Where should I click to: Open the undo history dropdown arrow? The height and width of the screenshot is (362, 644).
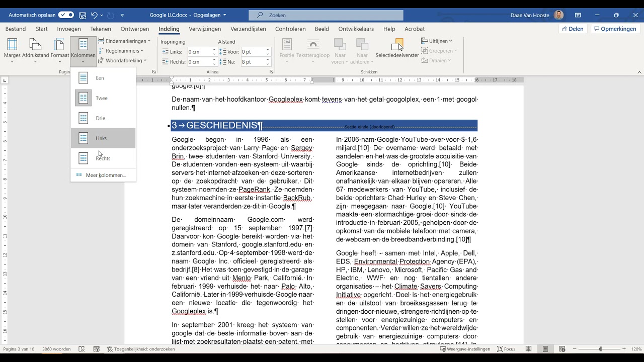point(102,16)
